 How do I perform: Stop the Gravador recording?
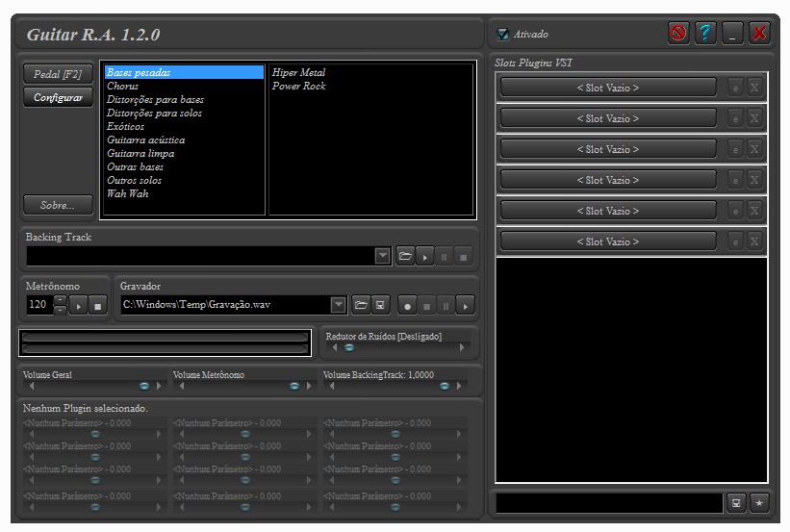coord(426,305)
